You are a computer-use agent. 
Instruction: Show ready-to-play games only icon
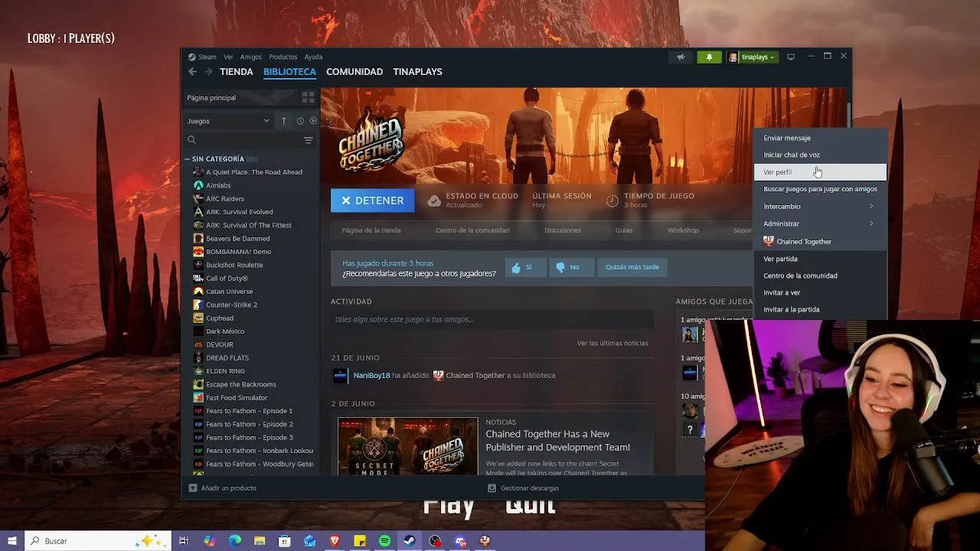[313, 121]
